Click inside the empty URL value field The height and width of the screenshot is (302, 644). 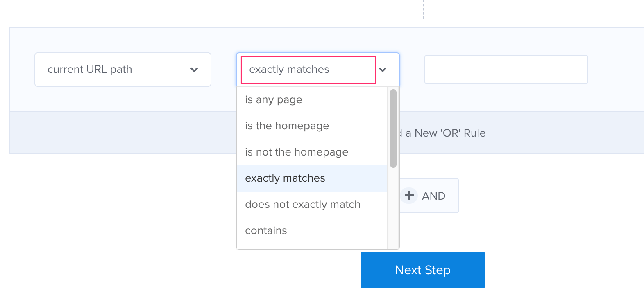point(506,70)
